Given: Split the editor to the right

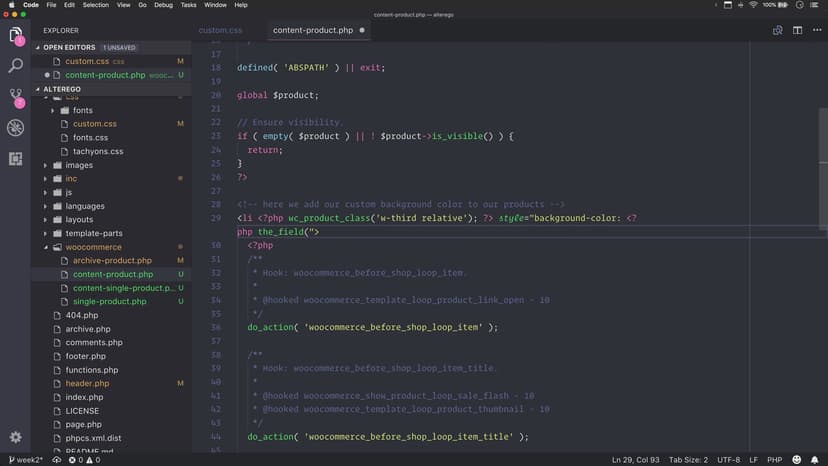Looking at the screenshot, I should tap(797, 31).
